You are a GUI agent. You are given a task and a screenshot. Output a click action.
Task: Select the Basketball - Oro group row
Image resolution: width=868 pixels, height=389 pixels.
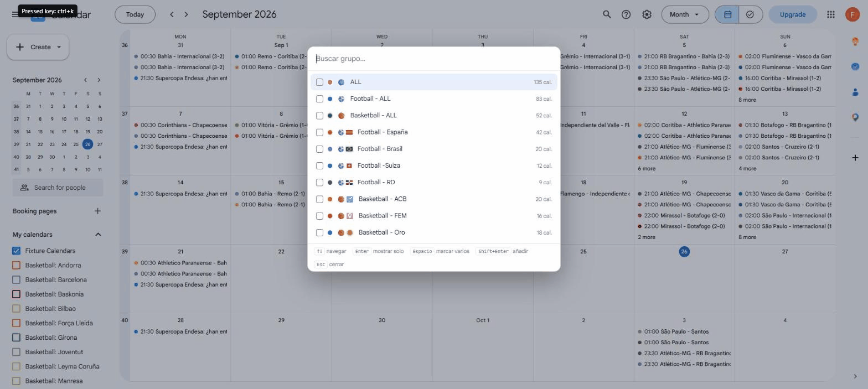coord(433,232)
